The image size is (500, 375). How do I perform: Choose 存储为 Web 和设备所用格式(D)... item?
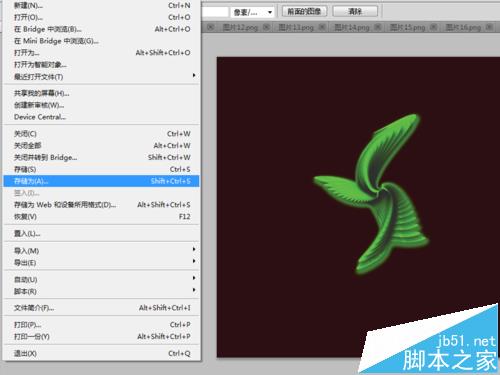coord(101,205)
